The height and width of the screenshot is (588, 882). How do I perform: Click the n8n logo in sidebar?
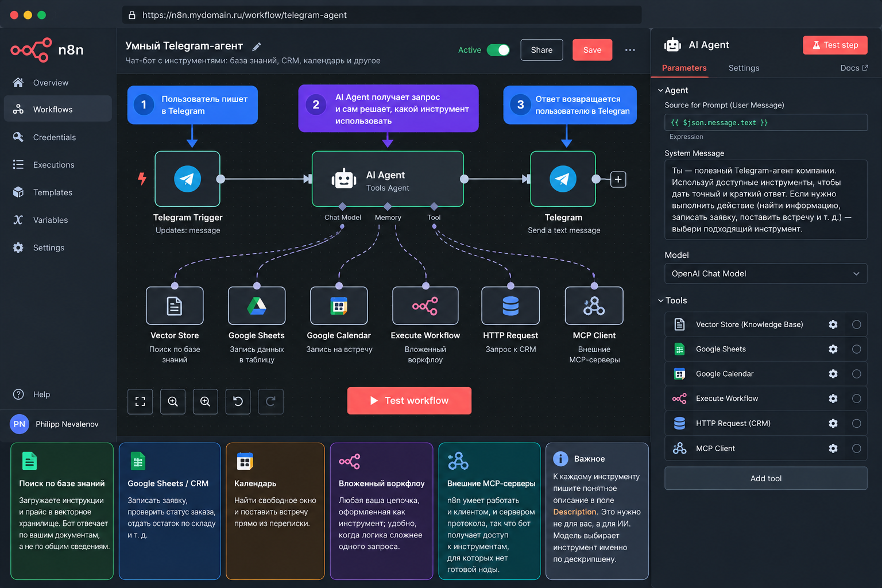point(47,50)
